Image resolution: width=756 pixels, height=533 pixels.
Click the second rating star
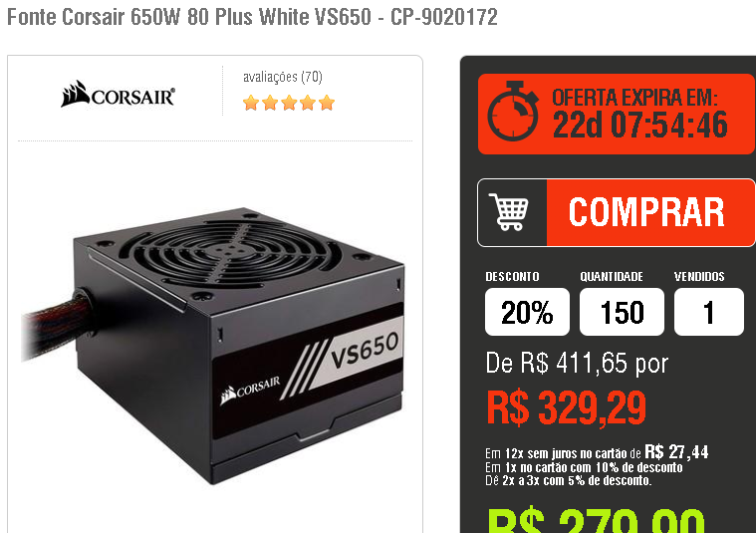pos(270,103)
